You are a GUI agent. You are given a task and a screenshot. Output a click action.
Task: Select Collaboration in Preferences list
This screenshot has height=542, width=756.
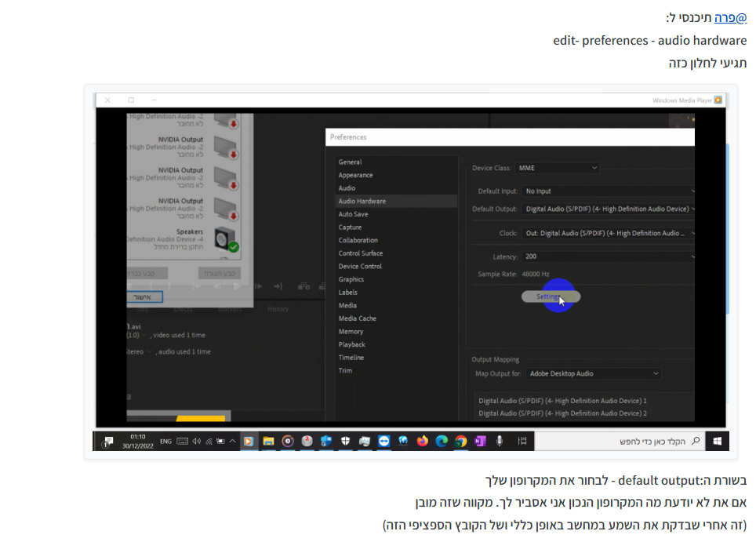click(x=358, y=240)
